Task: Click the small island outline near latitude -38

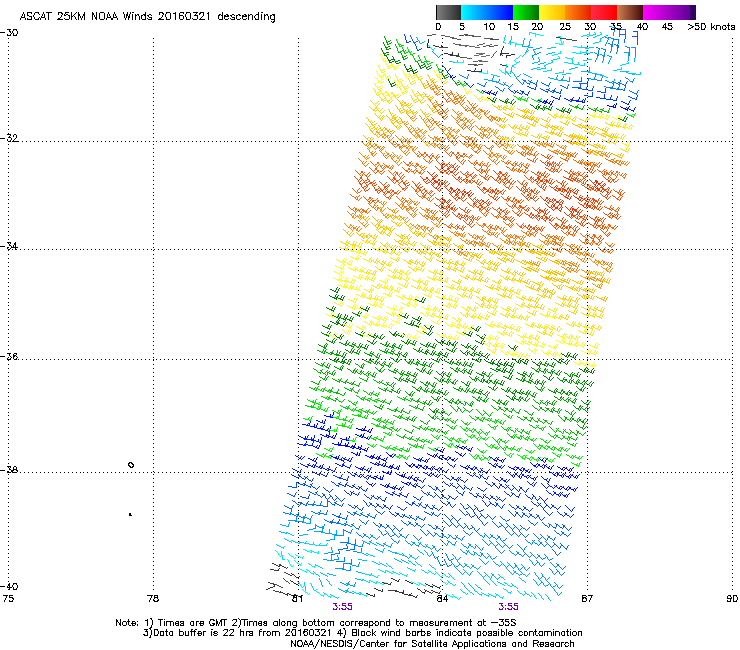Action: (131, 465)
